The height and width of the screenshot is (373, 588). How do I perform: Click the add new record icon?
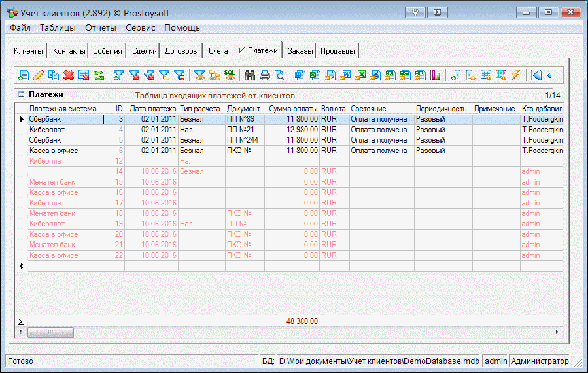24,75
